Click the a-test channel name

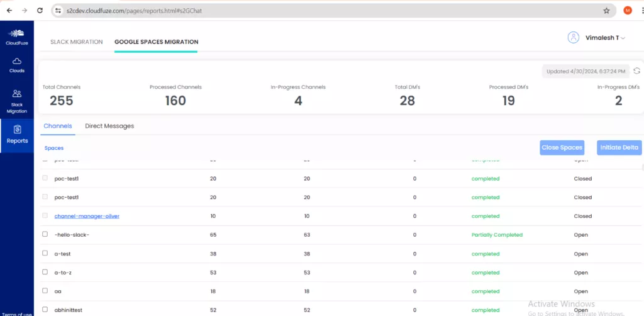pos(62,254)
